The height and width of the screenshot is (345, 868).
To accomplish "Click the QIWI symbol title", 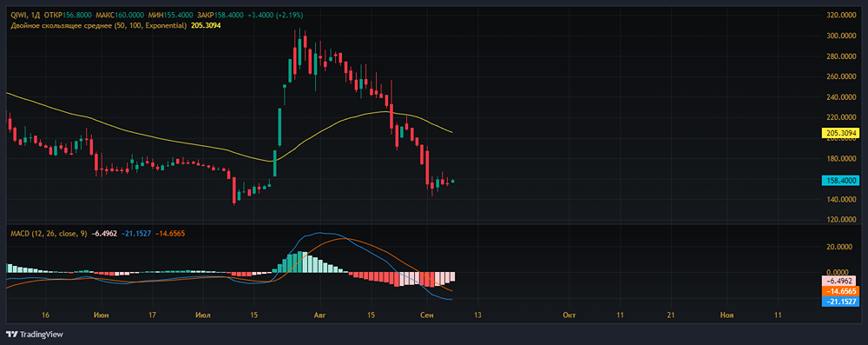I will coord(18,15).
